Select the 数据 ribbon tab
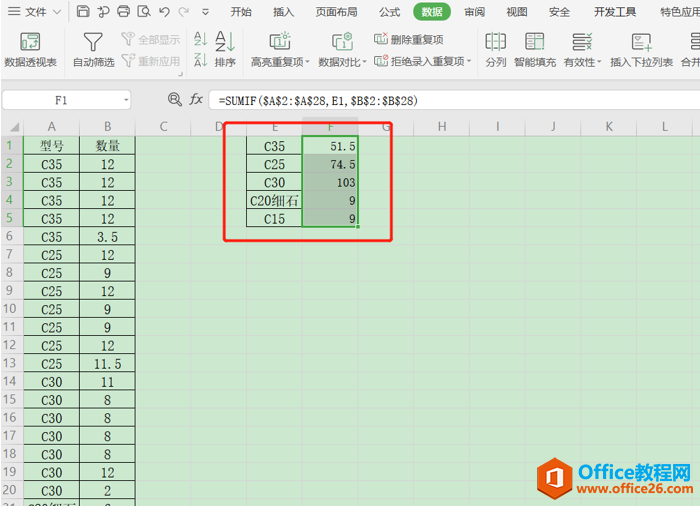Screen dimensions: 700x506 point(432,12)
